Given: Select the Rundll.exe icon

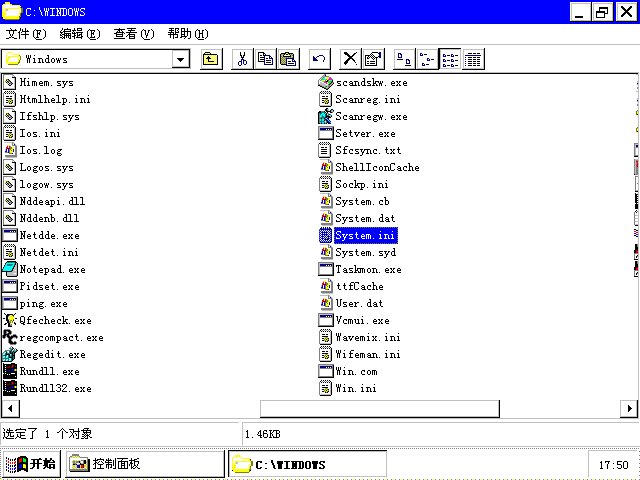Looking at the screenshot, I should [x=10, y=371].
